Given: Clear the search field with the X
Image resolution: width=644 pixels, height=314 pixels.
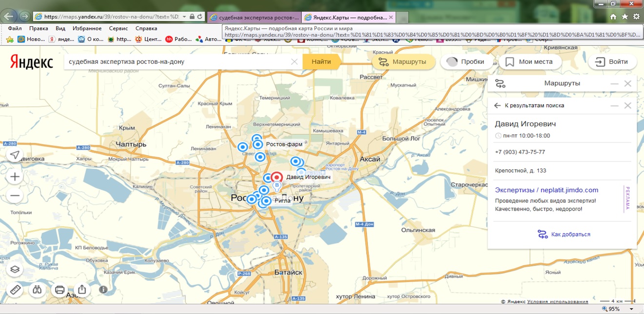Looking at the screenshot, I should click(x=294, y=62).
